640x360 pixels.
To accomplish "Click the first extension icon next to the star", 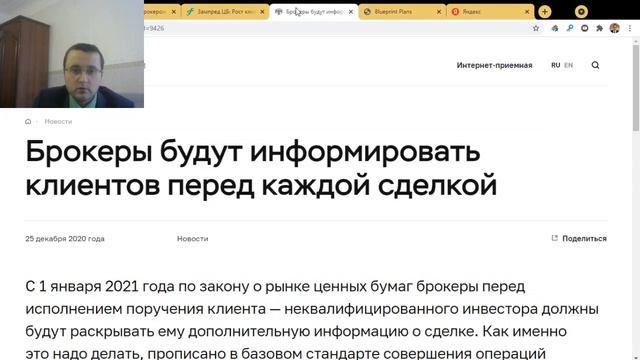I will [555, 28].
